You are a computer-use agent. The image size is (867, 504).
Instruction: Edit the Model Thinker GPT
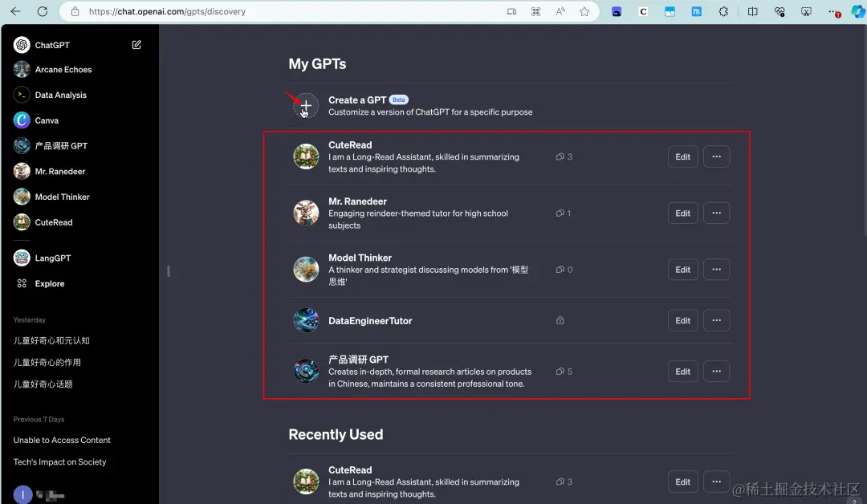pos(683,270)
